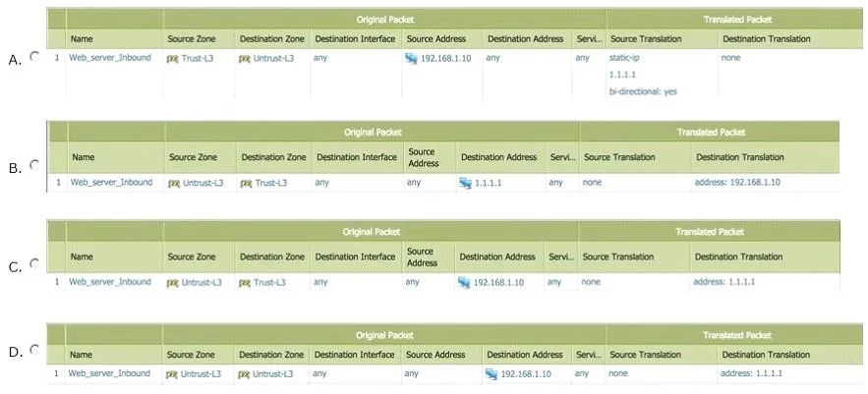Click Source Zone header in table C
Screen dimensions: 868x394
pos(191,256)
